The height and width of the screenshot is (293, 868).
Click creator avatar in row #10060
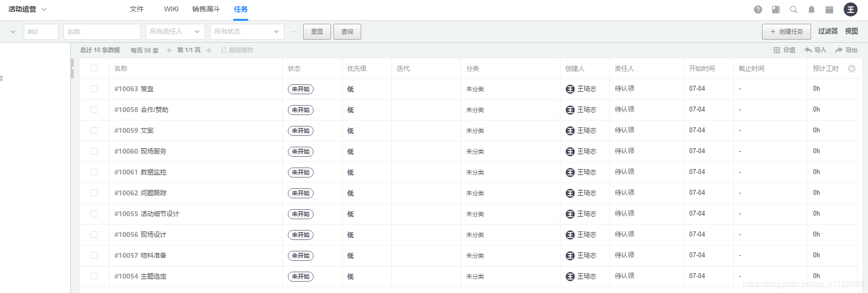pyautogui.click(x=570, y=152)
